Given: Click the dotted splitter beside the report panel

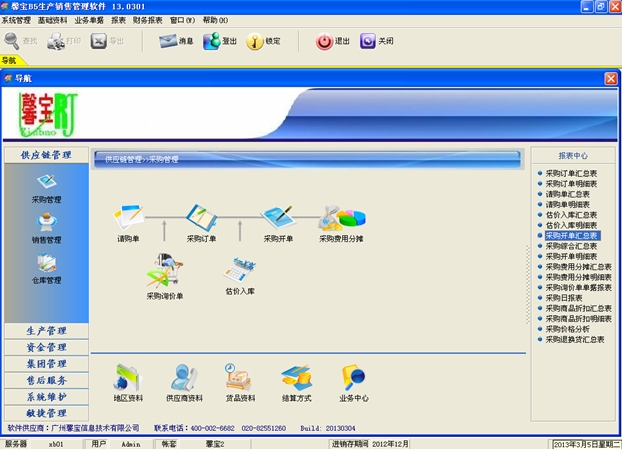Looking at the screenshot, I should coord(528,285).
